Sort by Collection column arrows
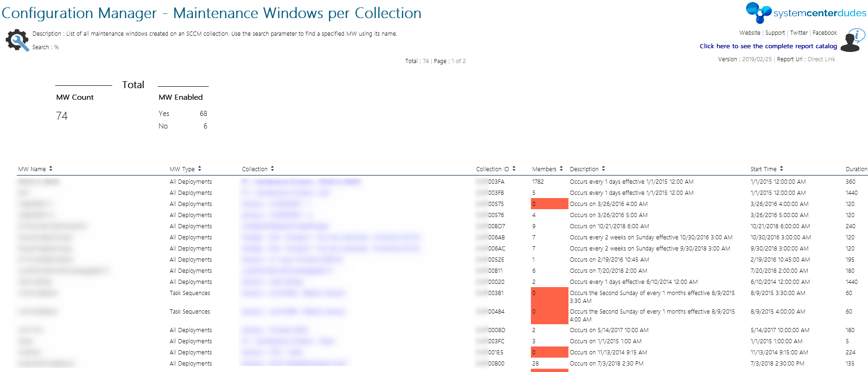The width and height of the screenshot is (868, 372). tap(272, 169)
